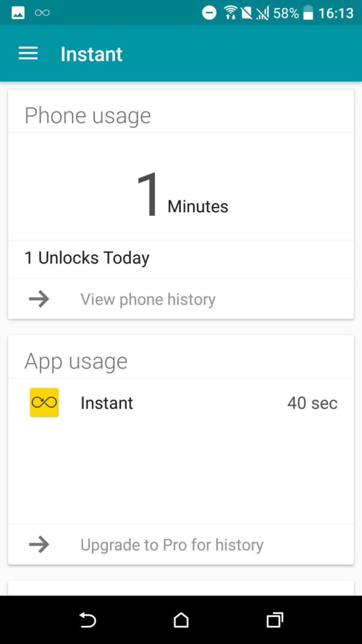Open View phone history
The image size is (362, 644).
148,299
